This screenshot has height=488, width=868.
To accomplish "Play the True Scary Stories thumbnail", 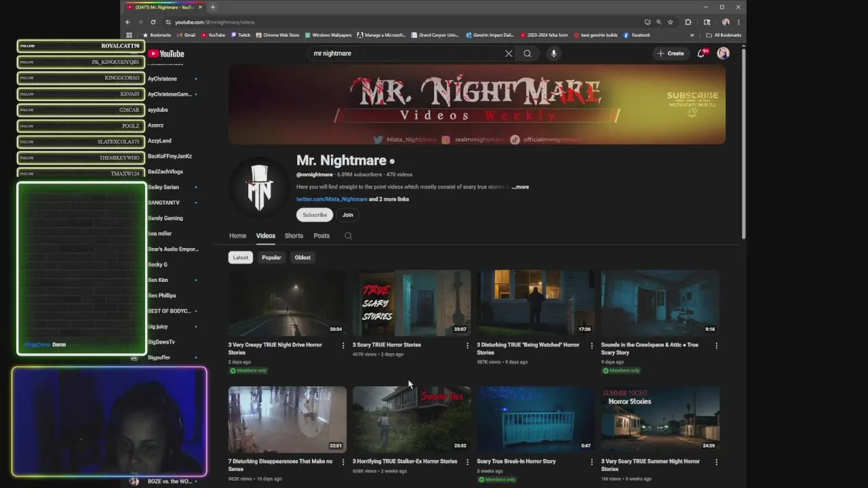I will [411, 303].
